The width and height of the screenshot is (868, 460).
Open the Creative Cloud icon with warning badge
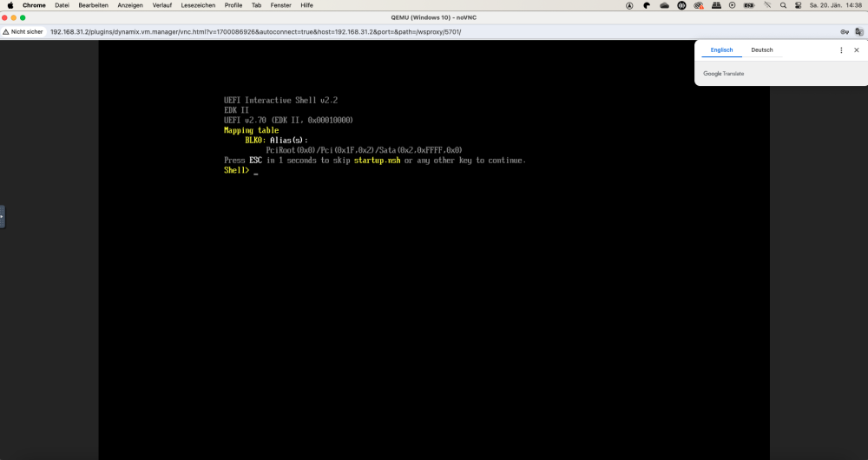[x=699, y=5]
